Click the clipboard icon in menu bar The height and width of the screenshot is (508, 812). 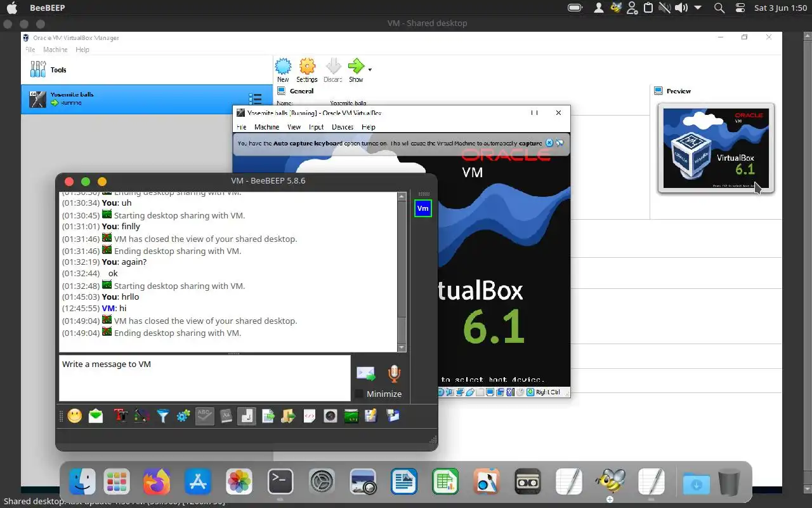click(x=648, y=8)
